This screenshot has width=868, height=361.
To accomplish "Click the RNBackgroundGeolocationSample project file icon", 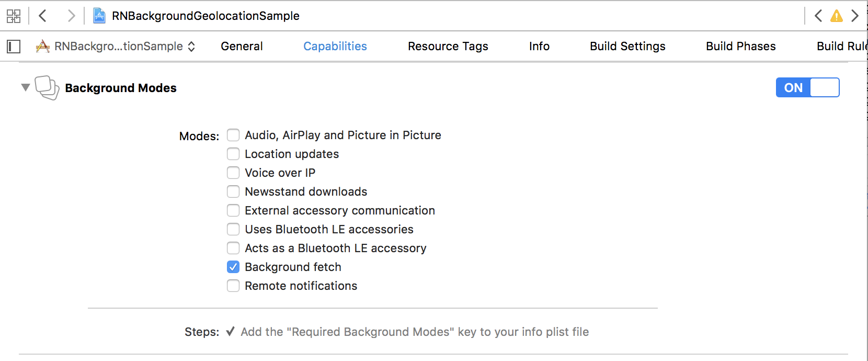I will pyautogui.click(x=99, y=16).
